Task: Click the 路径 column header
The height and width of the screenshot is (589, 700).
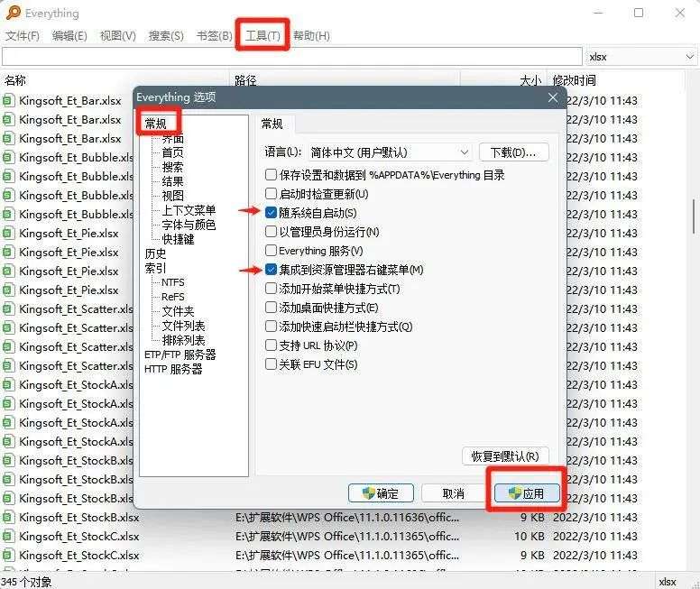Action: point(345,80)
